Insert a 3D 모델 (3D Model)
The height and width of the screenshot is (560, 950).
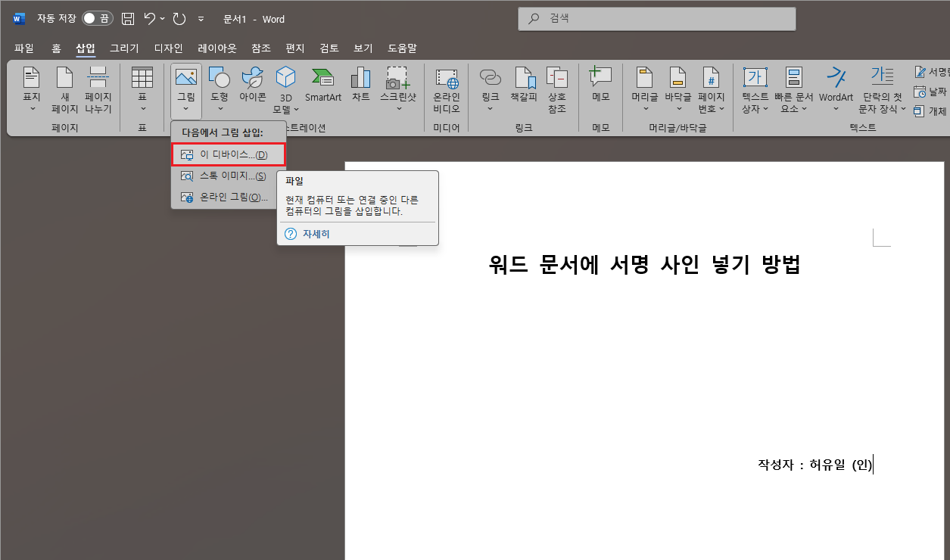point(286,90)
